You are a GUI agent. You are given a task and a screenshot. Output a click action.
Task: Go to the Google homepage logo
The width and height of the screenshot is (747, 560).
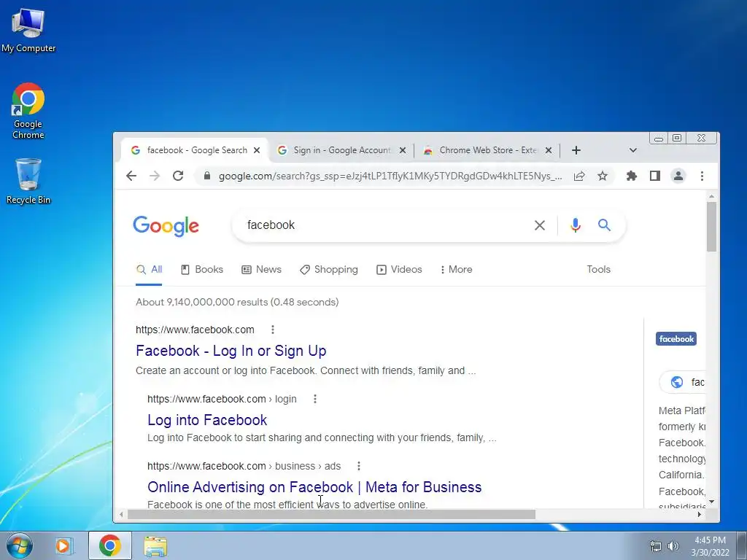pos(166,226)
